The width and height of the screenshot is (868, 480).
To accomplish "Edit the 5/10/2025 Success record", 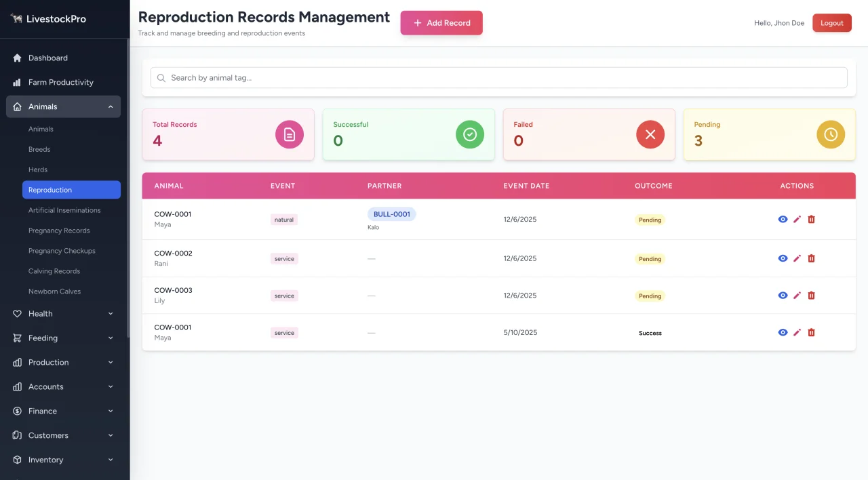I will point(797,333).
